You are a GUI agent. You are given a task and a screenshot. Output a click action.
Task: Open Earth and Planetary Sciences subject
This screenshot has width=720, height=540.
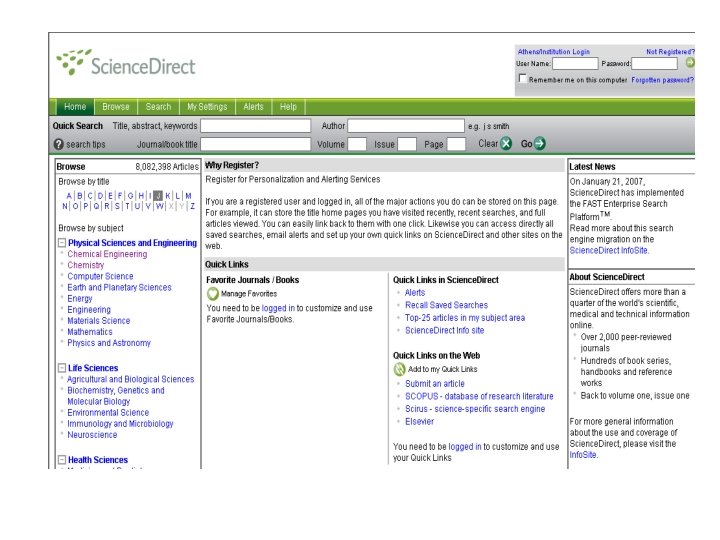pyautogui.click(x=119, y=287)
